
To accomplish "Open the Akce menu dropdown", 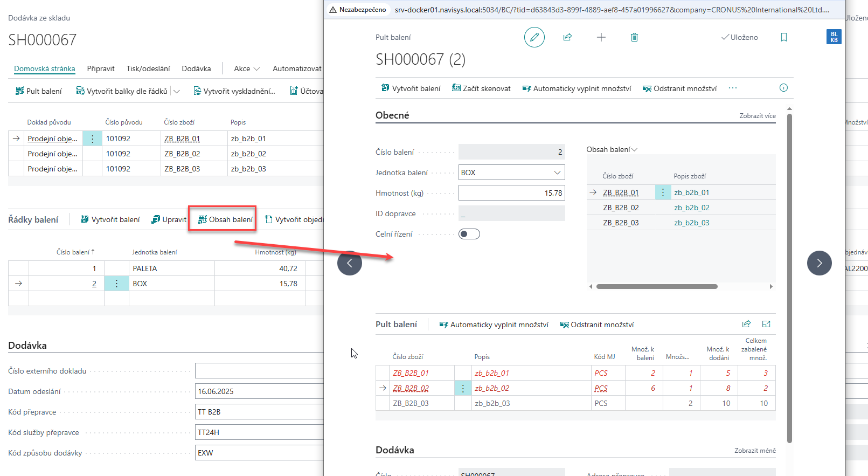I will tap(246, 68).
